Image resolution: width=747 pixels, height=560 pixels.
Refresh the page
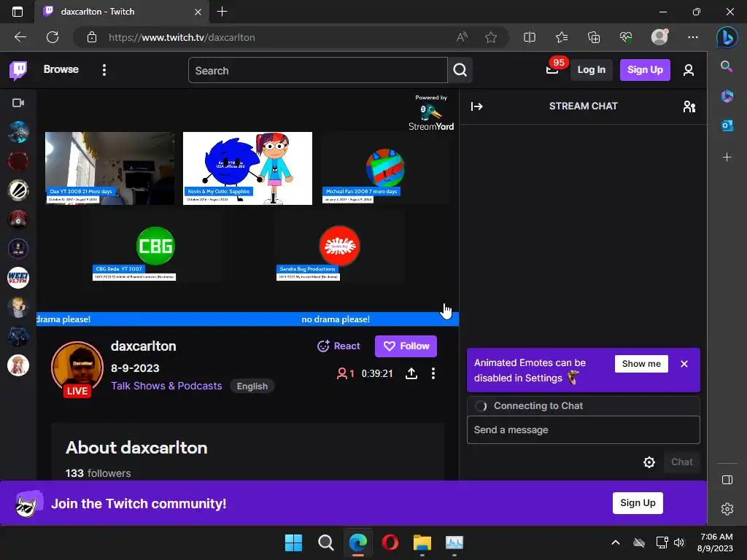53,37
